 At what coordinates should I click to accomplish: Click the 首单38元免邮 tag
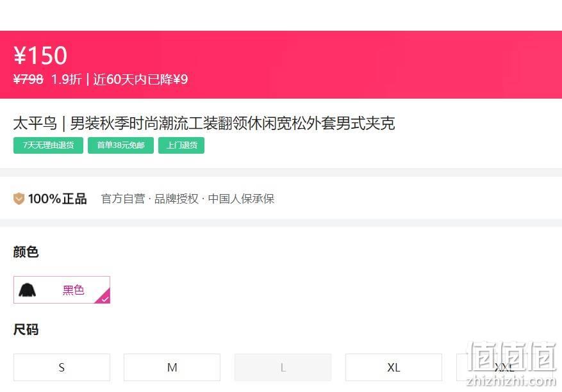coord(120,145)
